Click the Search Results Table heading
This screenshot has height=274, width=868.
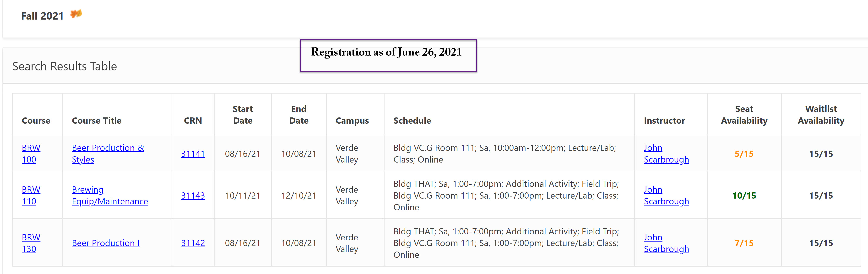(65, 66)
